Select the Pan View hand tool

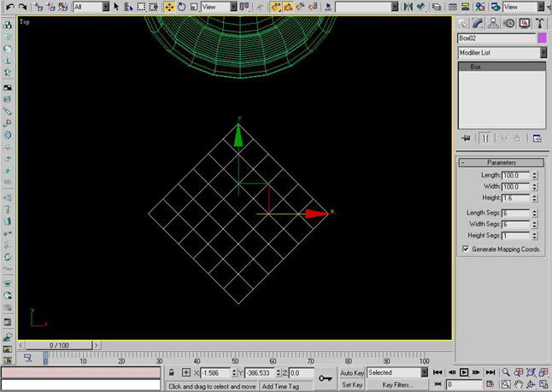point(518,384)
